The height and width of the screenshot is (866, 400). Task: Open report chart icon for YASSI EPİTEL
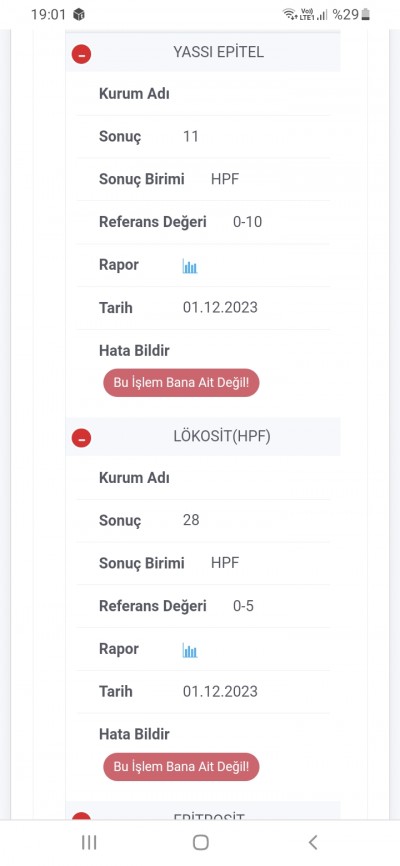190,267
